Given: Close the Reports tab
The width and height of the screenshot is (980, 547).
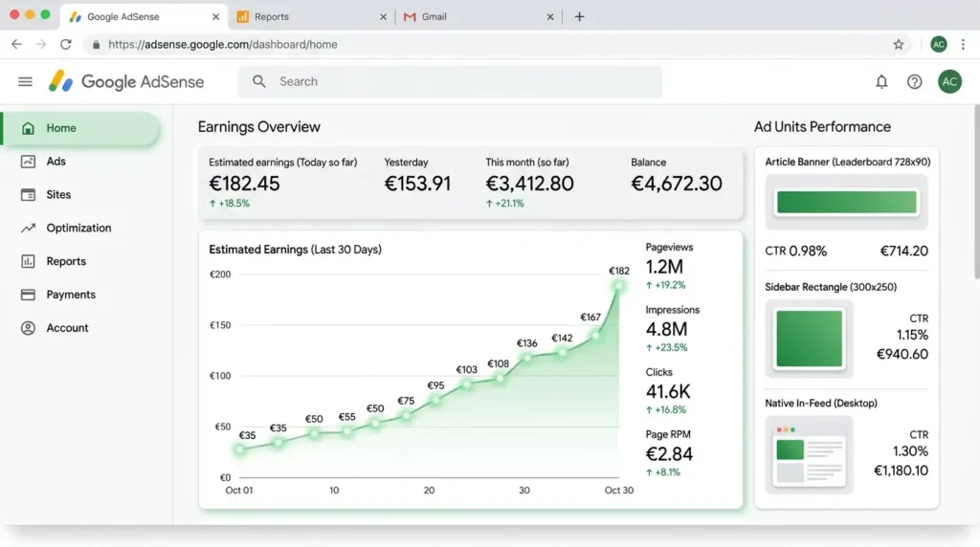Looking at the screenshot, I should click(x=383, y=17).
